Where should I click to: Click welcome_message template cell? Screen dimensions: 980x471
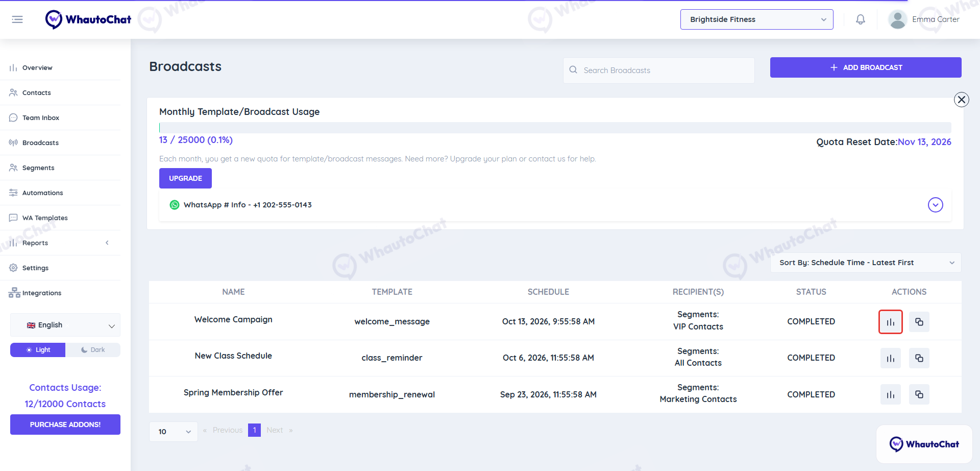[392, 321]
